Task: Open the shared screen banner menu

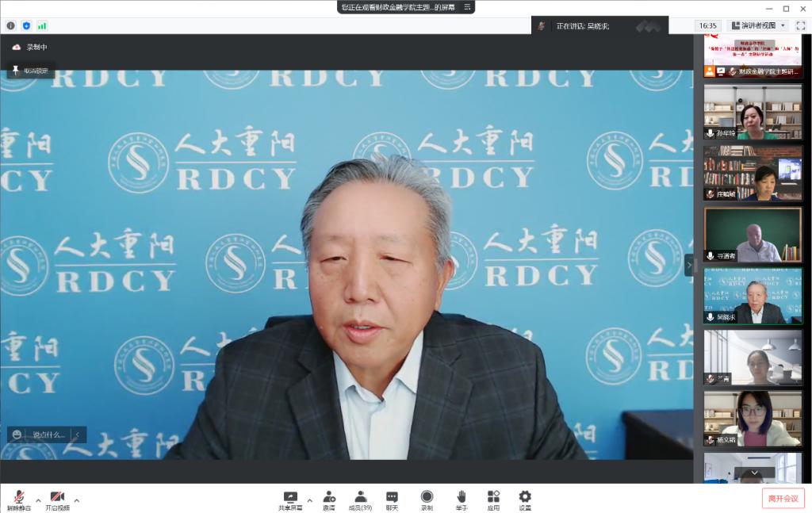Action: tap(468, 7)
